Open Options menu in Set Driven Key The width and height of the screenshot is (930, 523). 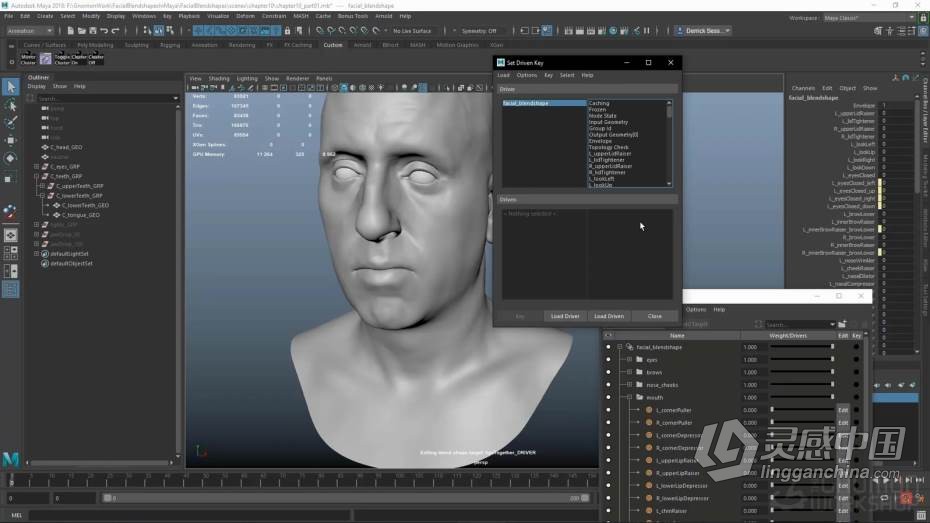point(526,75)
